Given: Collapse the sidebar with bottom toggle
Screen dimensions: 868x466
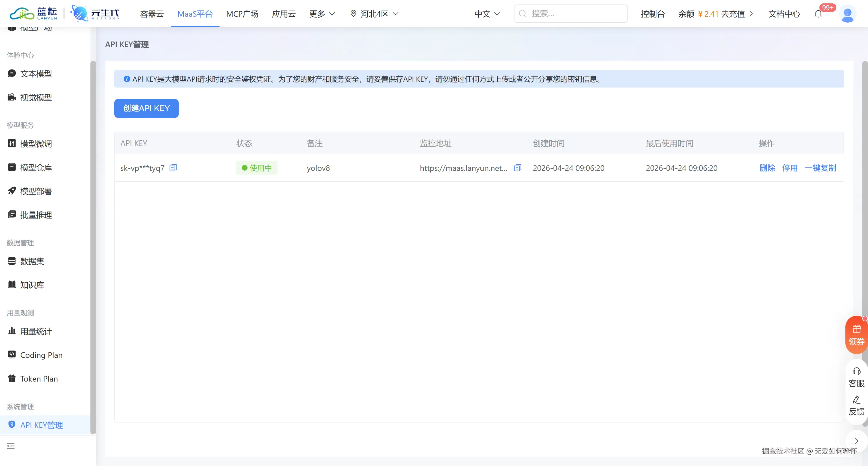Looking at the screenshot, I should [10, 446].
